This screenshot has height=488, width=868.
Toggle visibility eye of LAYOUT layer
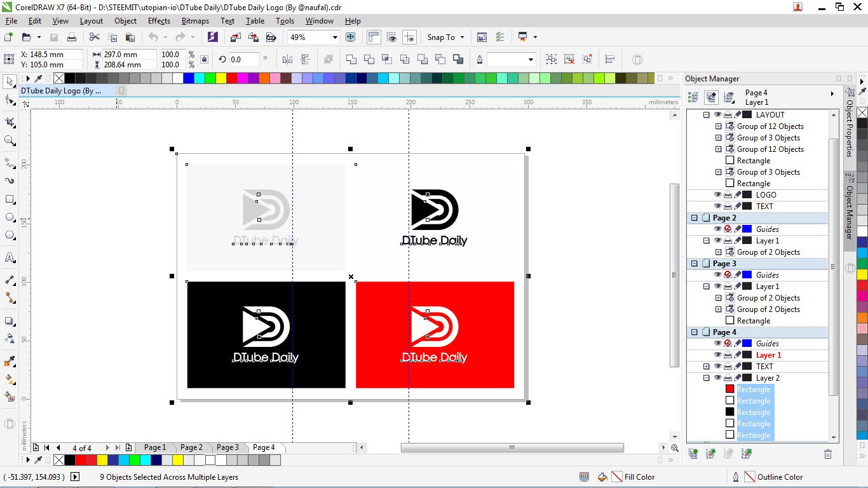tap(718, 115)
